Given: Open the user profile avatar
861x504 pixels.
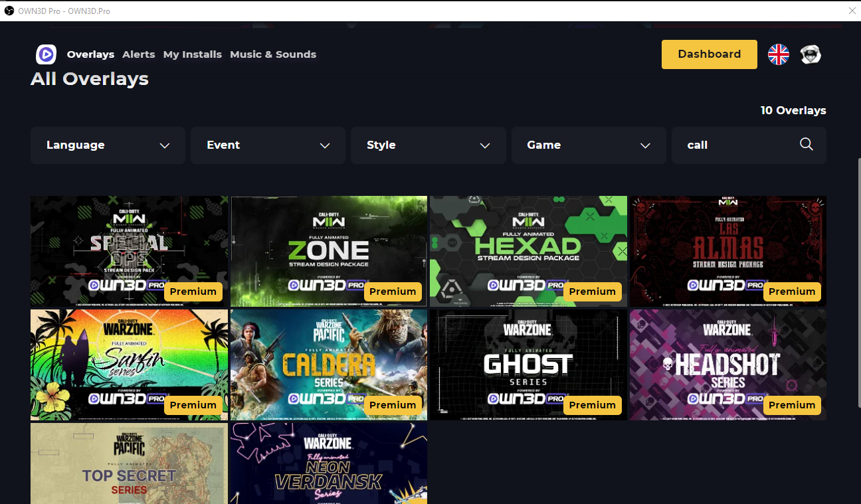Looking at the screenshot, I should coord(811,54).
